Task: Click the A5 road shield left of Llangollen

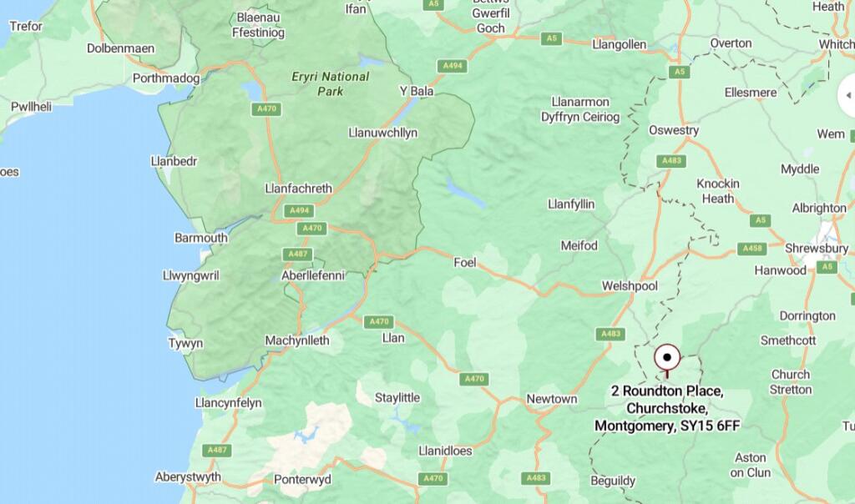Action: click(x=551, y=38)
